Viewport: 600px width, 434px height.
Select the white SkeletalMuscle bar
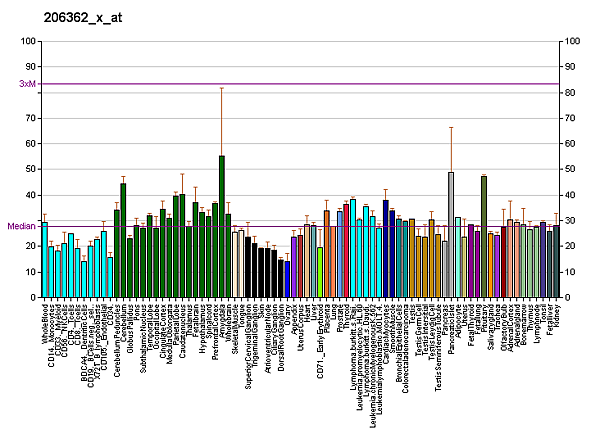coord(235,265)
